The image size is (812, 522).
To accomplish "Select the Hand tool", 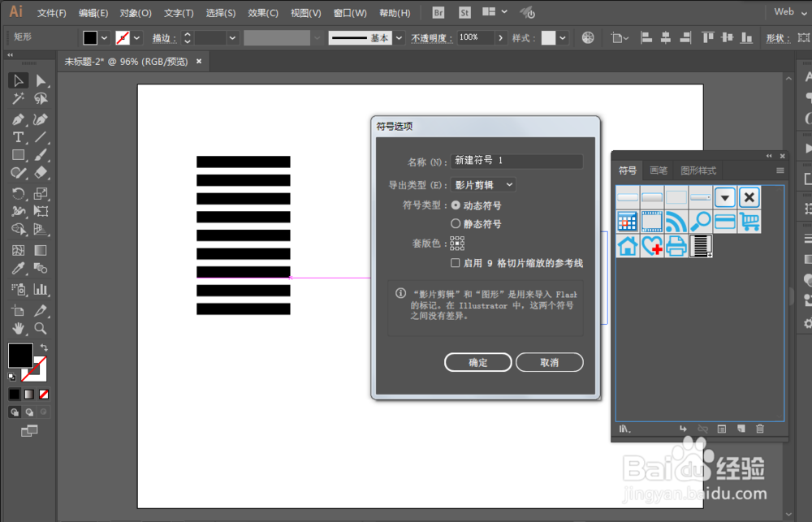I will 18,328.
